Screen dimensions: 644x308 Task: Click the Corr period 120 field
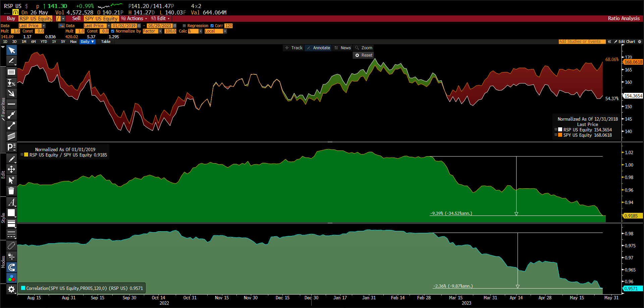[228, 26]
